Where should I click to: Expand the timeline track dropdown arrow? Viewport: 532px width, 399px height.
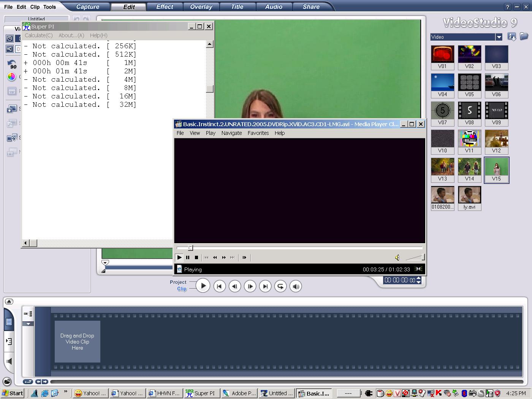pos(28,324)
